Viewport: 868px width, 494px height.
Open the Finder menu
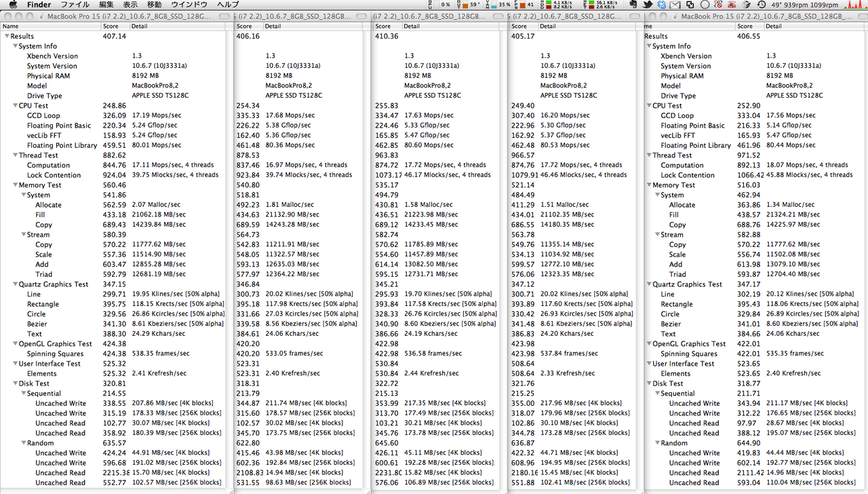39,5
